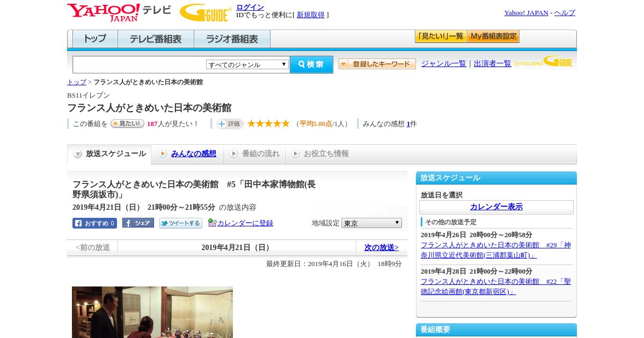
Task: Select the five-star rating display
Action: point(268,124)
